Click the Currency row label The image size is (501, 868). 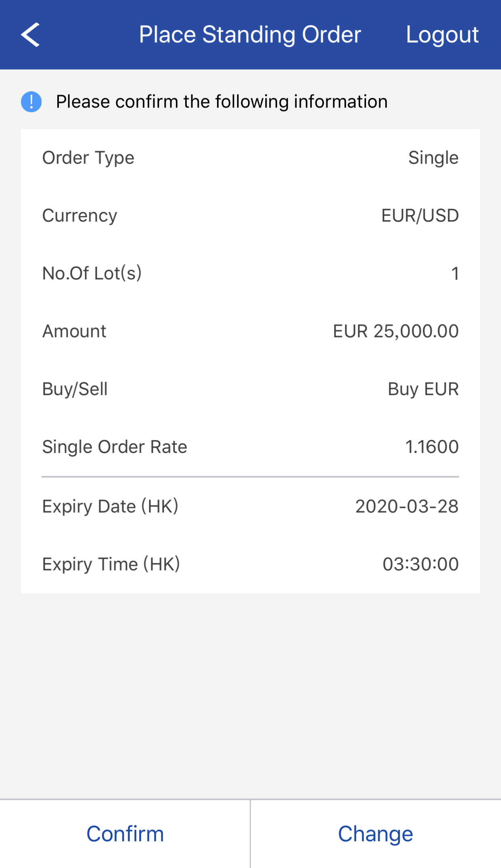pyautogui.click(x=80, y=216)
